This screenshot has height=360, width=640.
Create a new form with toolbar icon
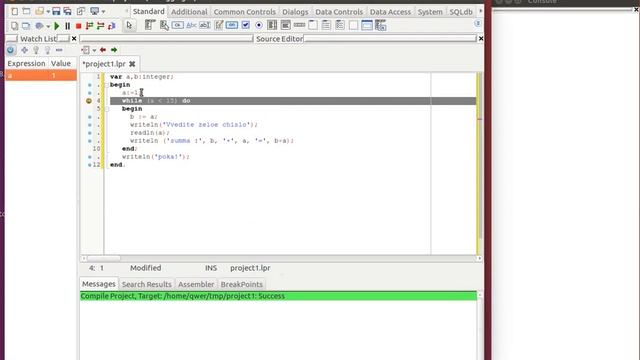tap(26, 11)
